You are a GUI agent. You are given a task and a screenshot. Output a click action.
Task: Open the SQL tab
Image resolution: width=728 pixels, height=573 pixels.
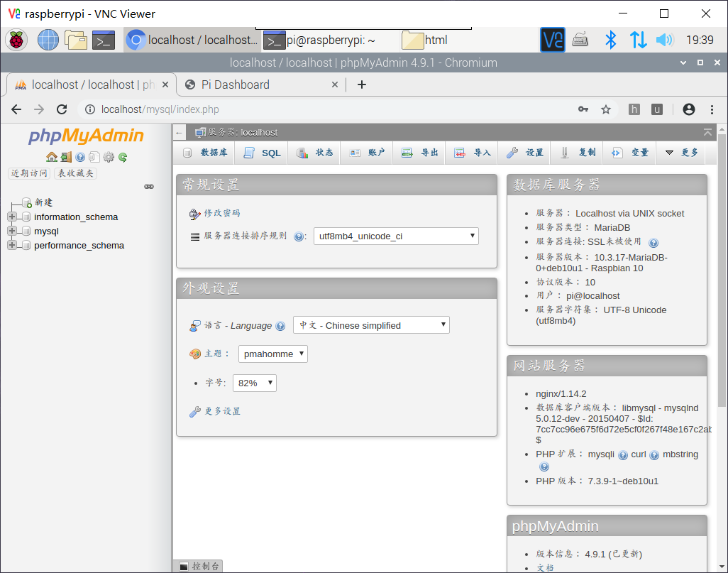tap(261, 153)
